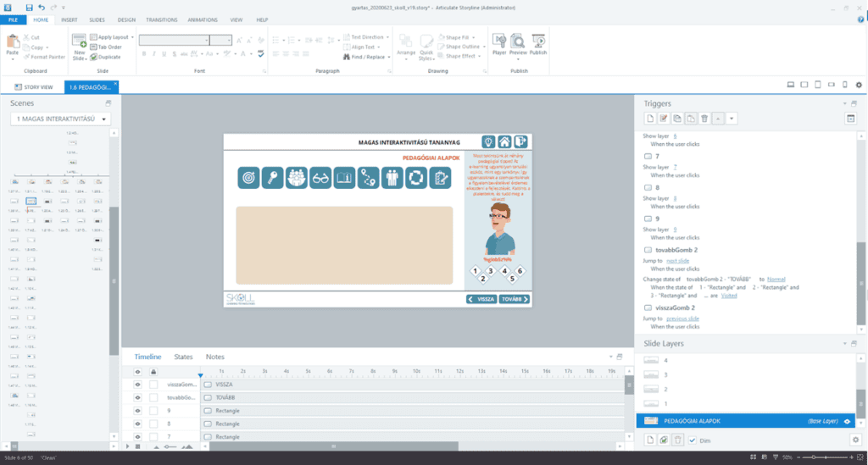Click the Save icon in title bar
This screenshot has height=465, width=868.
[29, 8]
